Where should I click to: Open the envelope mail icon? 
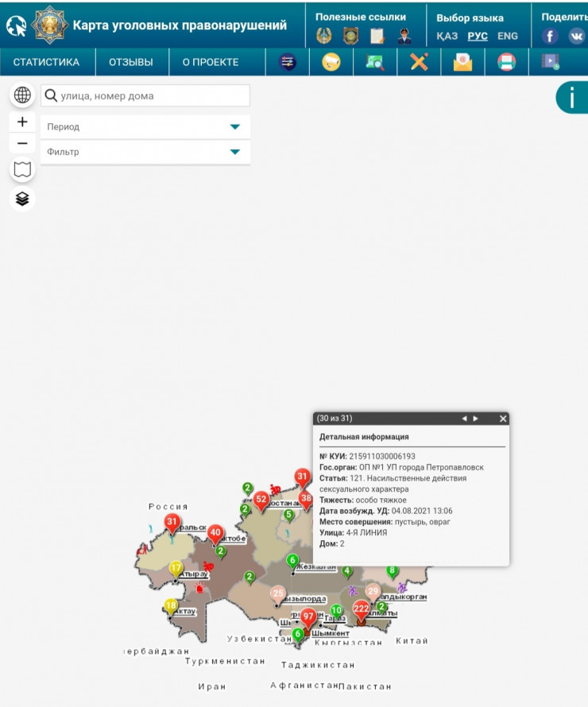coord(462,62)
